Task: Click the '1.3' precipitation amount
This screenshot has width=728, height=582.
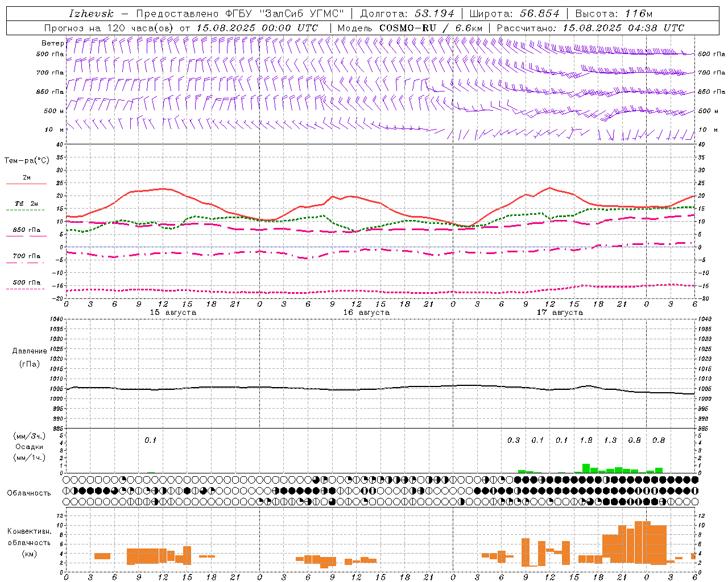Action: click(610, 440)
